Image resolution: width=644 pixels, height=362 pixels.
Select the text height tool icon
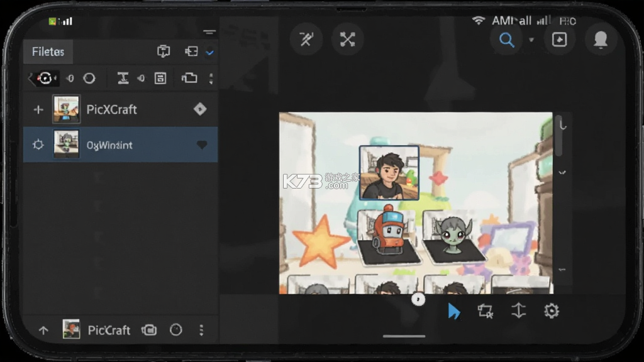click(123, 78)
